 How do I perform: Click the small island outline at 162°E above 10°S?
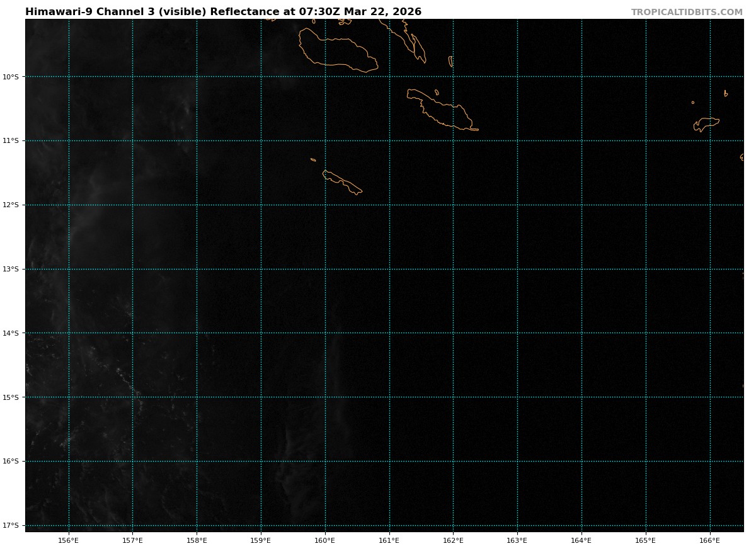coord(450,61)
